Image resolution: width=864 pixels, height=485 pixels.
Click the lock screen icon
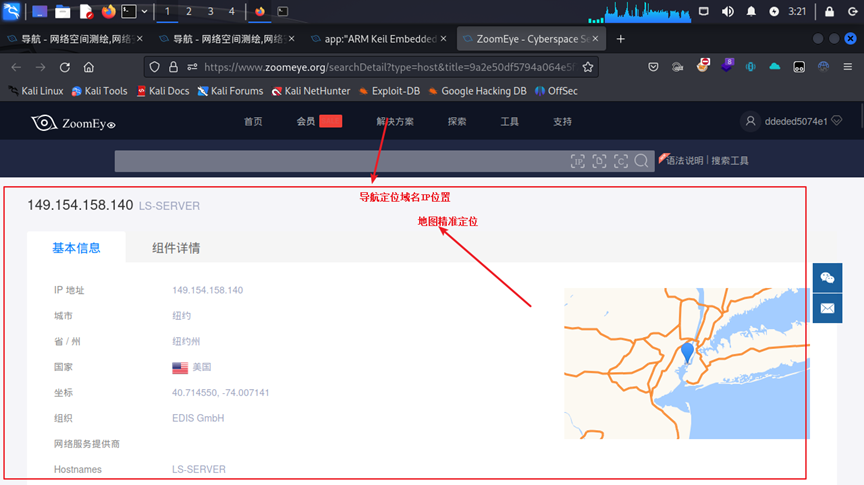coord(829,11)
